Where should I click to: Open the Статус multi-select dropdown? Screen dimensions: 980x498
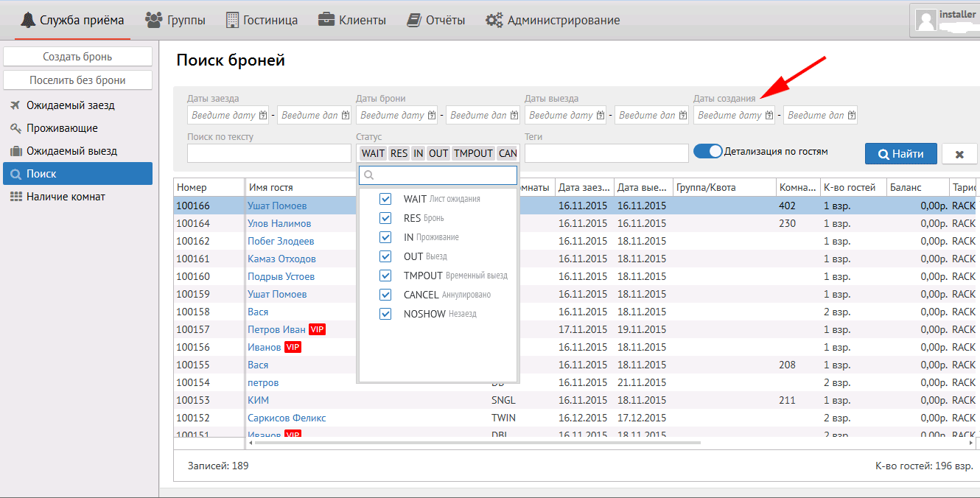pyautogui.click(x=438, y=153)
